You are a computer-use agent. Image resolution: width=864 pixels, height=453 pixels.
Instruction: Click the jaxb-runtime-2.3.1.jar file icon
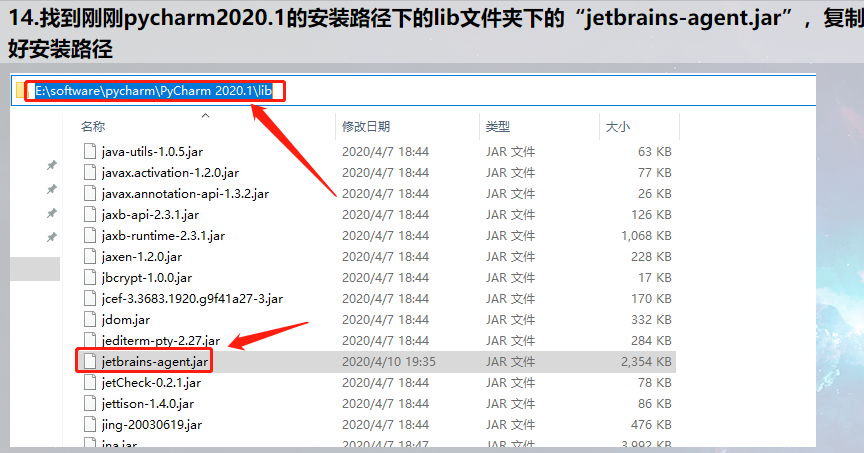coord(90,235)
